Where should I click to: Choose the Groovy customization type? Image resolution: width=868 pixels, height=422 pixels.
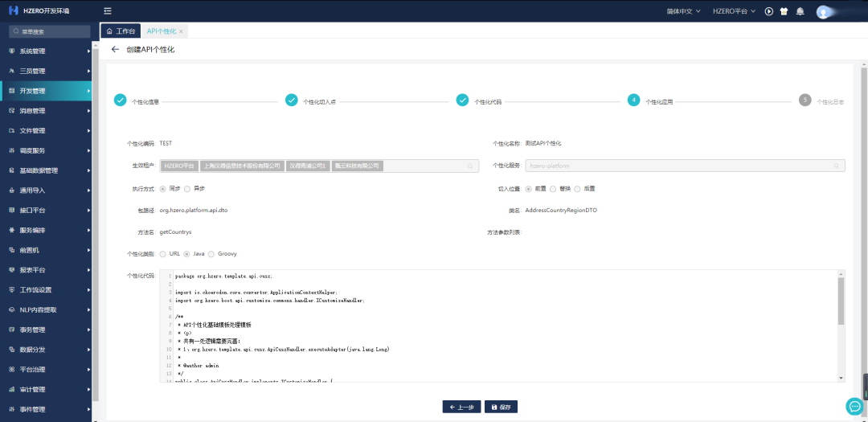211,253
